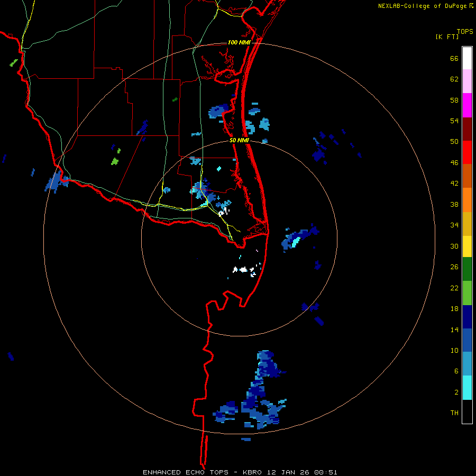The image size is (476, 476).
Task: Click the legend value 46
Action: tap(454, 163)
